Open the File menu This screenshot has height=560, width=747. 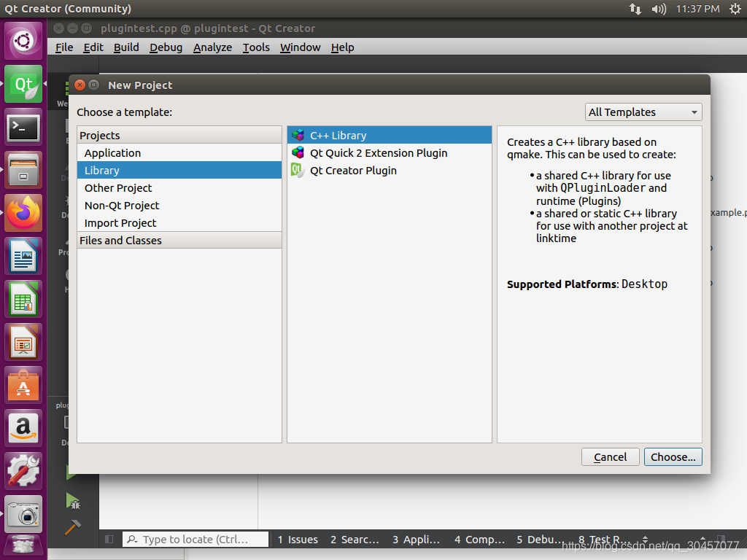pyautogui.click(x=64, y=47)
